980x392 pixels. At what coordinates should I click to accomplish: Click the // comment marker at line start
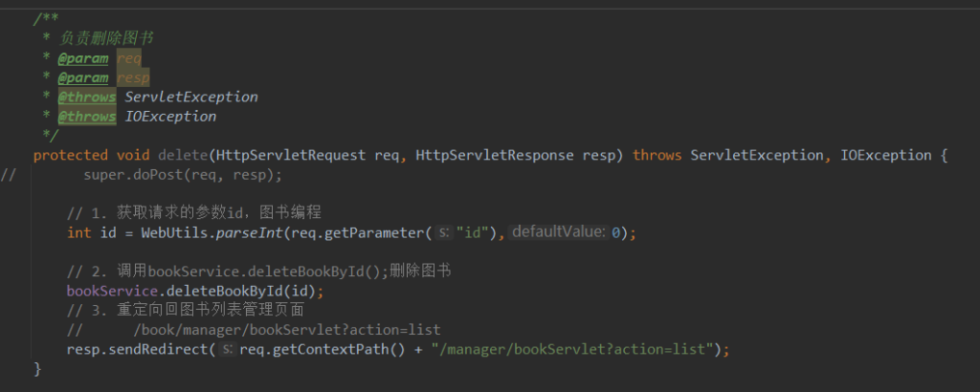[9, 174]
